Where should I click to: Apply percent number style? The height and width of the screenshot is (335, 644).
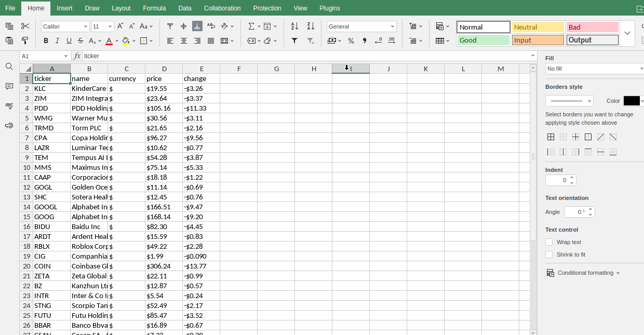click(352, 40)
